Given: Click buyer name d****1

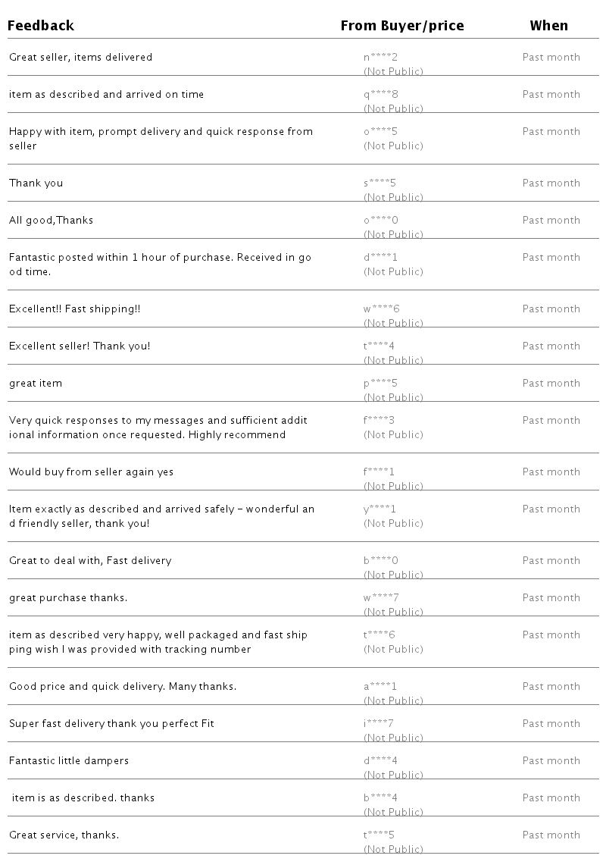Looking at the screenshot, I should 380,258.
